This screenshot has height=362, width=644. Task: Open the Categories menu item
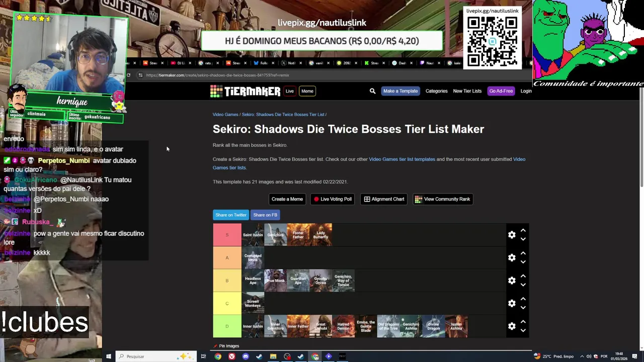[436, 91]
